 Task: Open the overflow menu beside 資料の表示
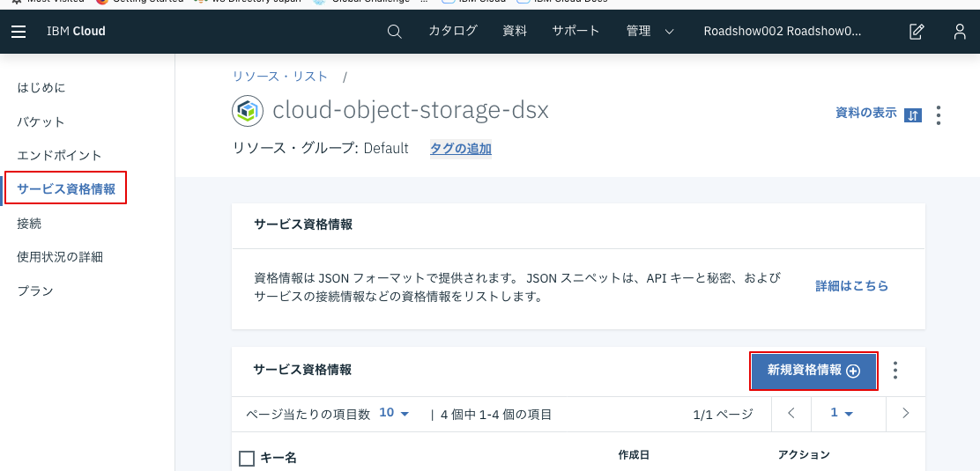(x=939, y=115)
